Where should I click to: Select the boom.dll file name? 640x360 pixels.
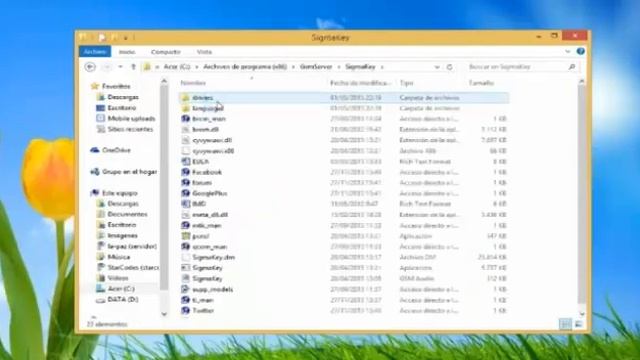click(x=205, y=129)
